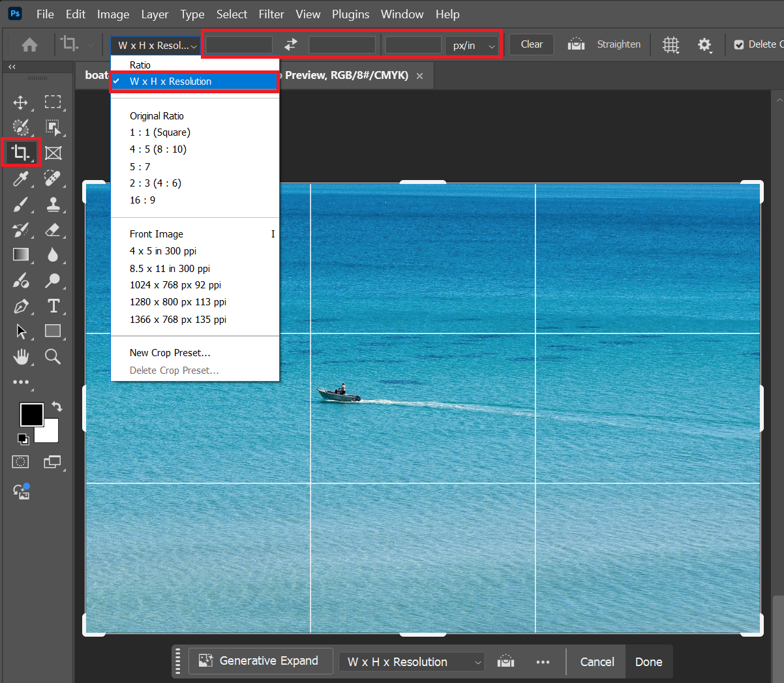
Task: Select the Path Selection tool
Action: coord(20,331)
